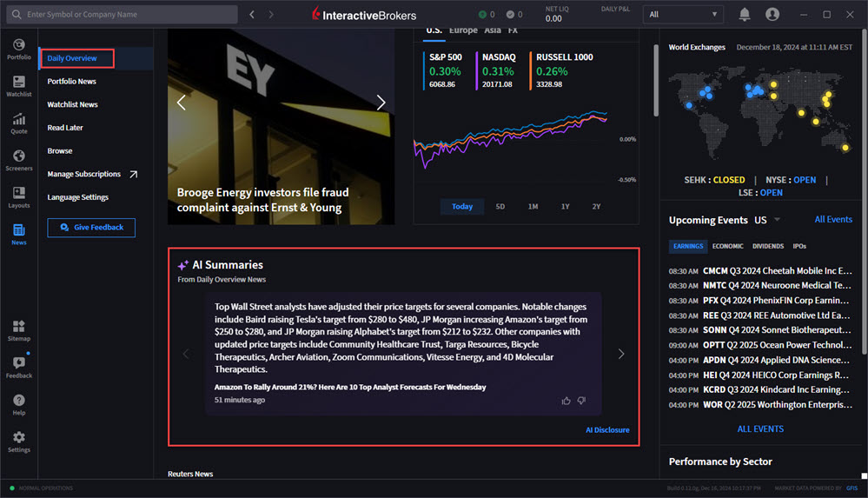Select the S&P 500 index tile
Viewport: 868px width, 498px height.
[445, 70]
